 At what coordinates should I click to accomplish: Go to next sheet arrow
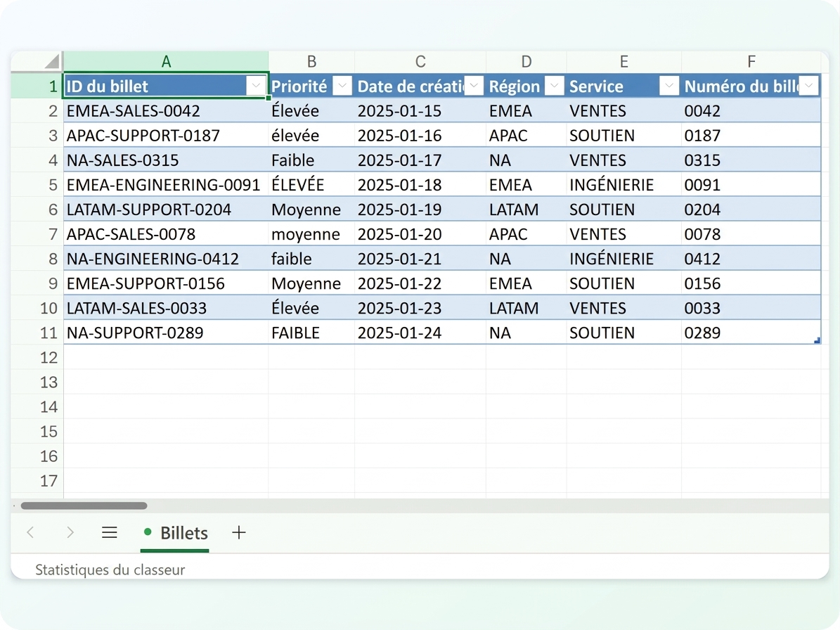(70, 532)
